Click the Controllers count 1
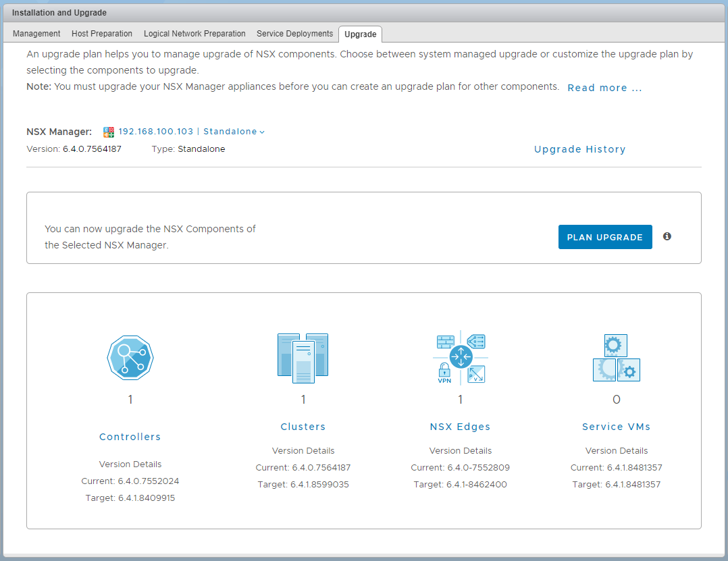728x561 pixels. click(x=130, y=400)
